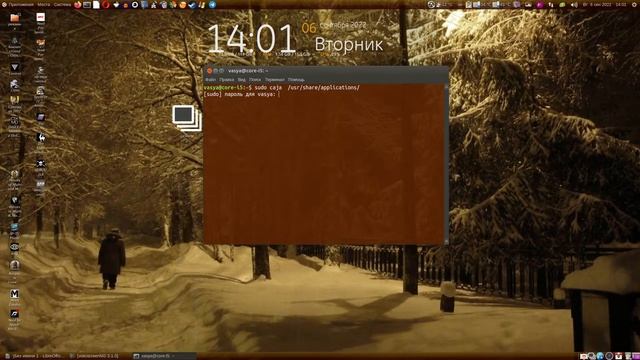The width and height of the screenshot is (640, 360).
Task: Open Терминал menu in terminal window
Action: pyautogui.click(x=275, y=80)
